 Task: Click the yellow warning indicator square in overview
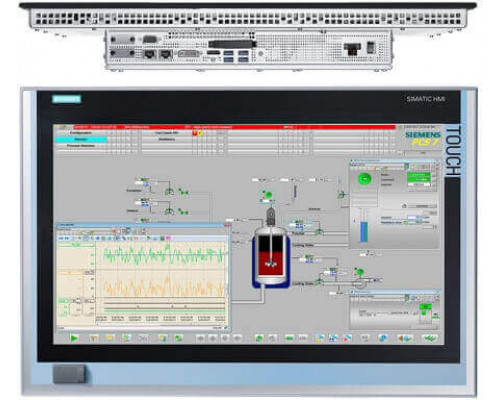[x=200, y=133]
